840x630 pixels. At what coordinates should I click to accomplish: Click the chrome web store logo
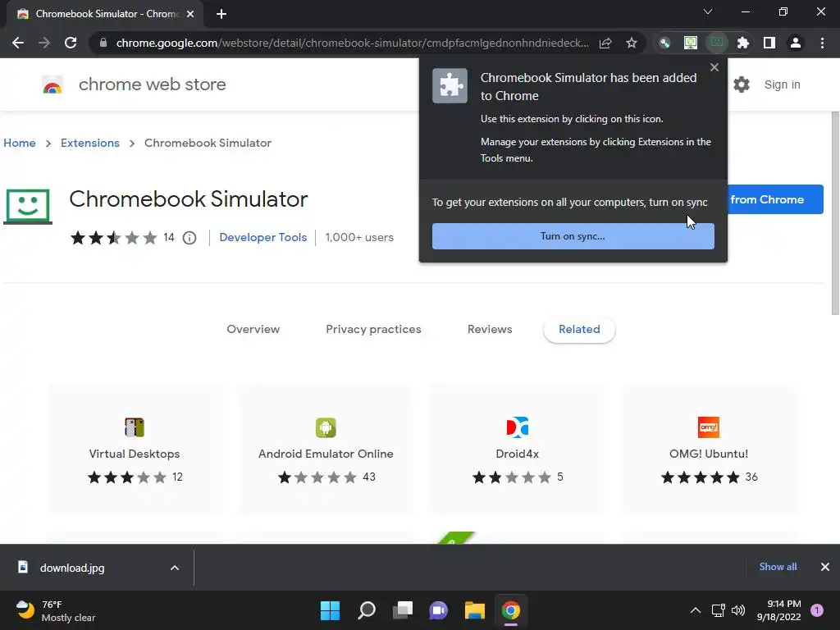tap(52, 84)
